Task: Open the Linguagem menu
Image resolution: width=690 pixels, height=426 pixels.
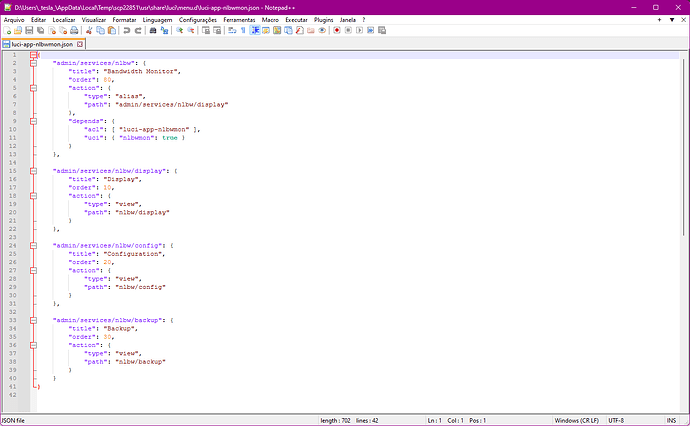Action: tap(157, 20)
